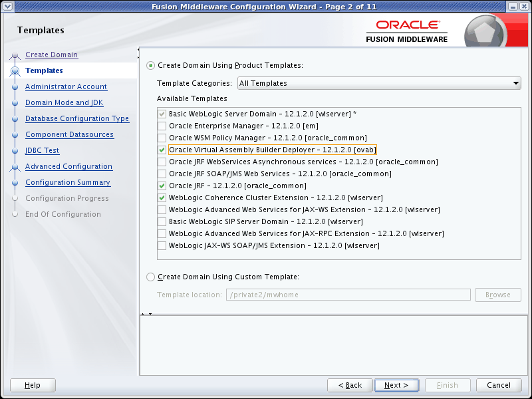Go to Component Datasources step
532x399 pixels.
pos(70,134)
